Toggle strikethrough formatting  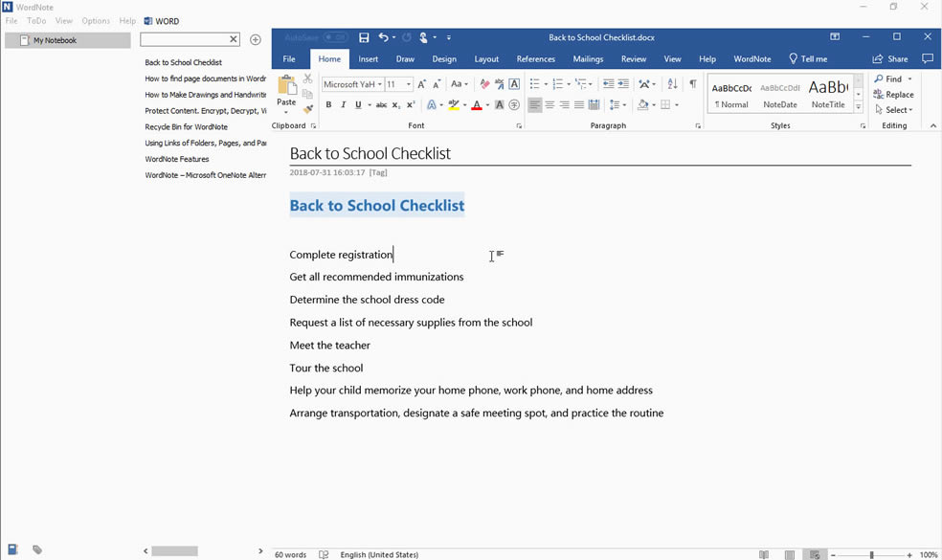pyautogui.click(x=383, y=104)
